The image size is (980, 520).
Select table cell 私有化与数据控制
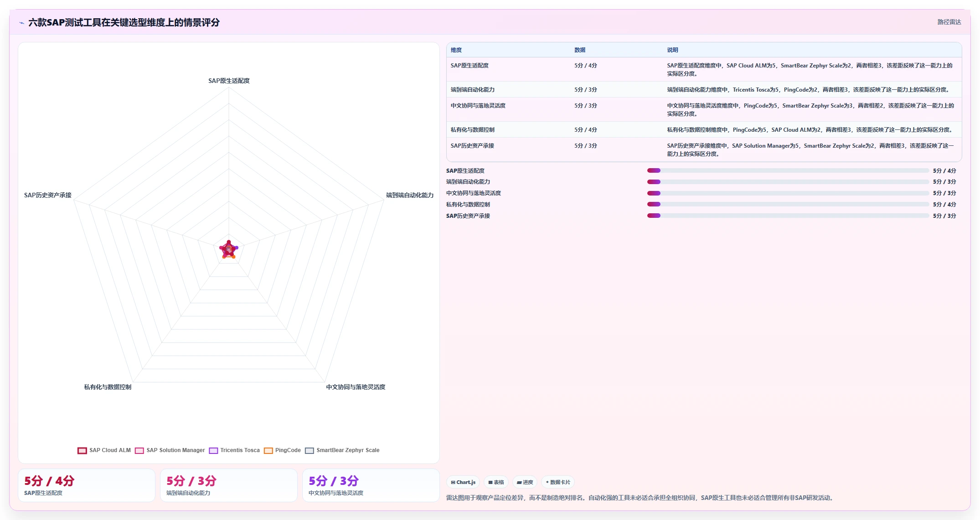point(473,130)
